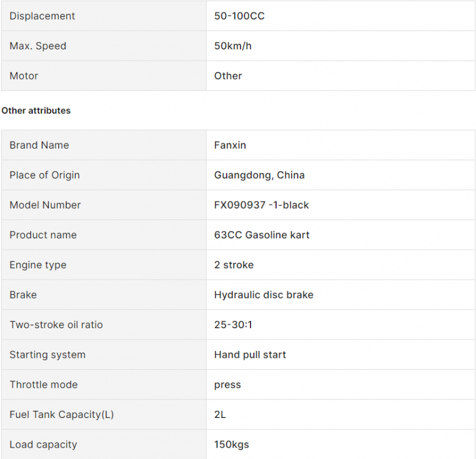Click the Other attributes heading
Image resolution: width=476 pixels, height=459 pixels.
(x=36, y=111)
